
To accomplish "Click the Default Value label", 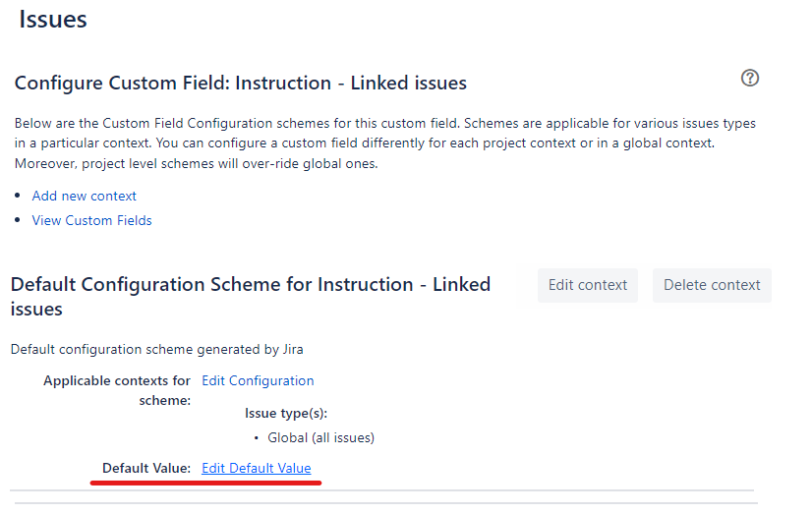I will (145, 468).
